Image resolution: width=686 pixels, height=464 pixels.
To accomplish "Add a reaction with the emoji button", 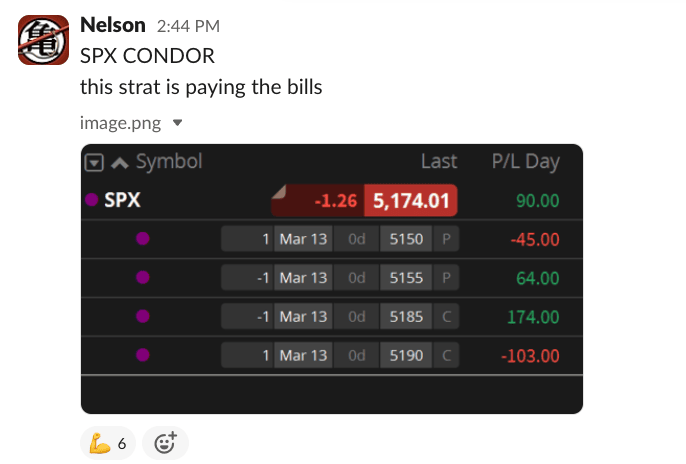I will [165, 442].
